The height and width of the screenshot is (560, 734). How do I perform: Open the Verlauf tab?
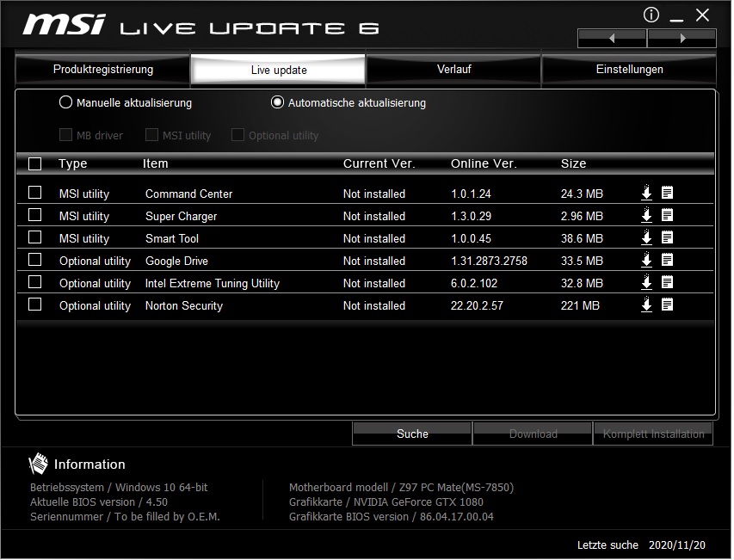(454, 70)
